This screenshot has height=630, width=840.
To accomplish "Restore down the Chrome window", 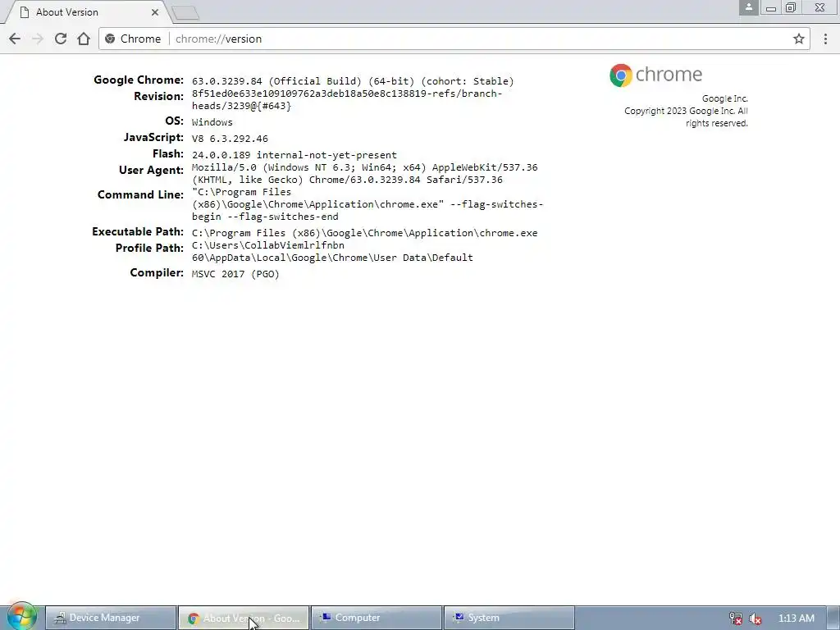I will tap(791, 7).
